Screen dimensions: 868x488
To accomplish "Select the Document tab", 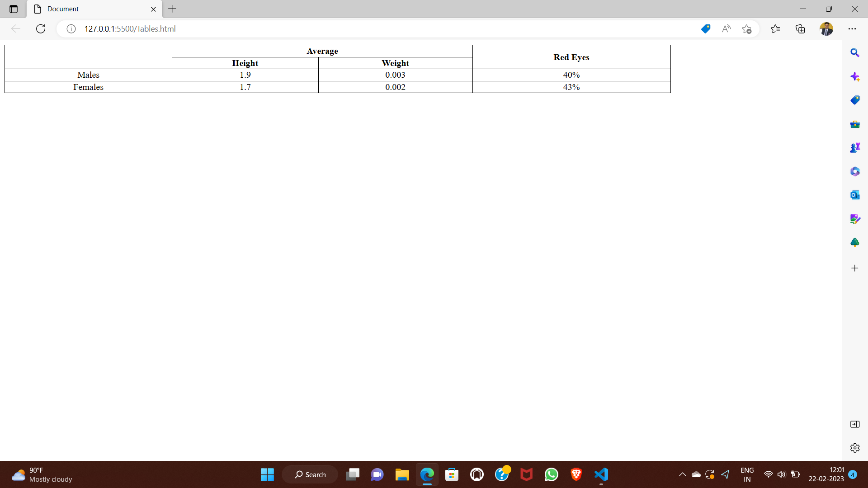I will tap(94, 9).
